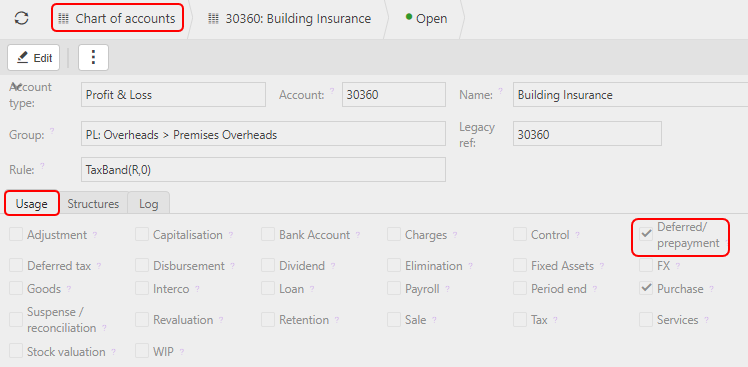Click the help question mark beside Capitalisation

click(231, 235)
